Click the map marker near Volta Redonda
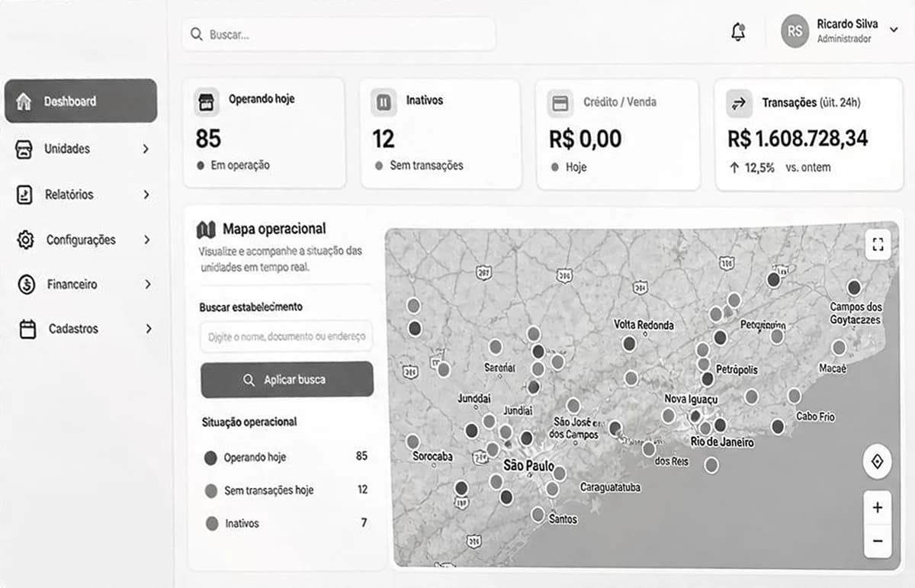This screenshot has width=915, height=588. pos(629,343)
